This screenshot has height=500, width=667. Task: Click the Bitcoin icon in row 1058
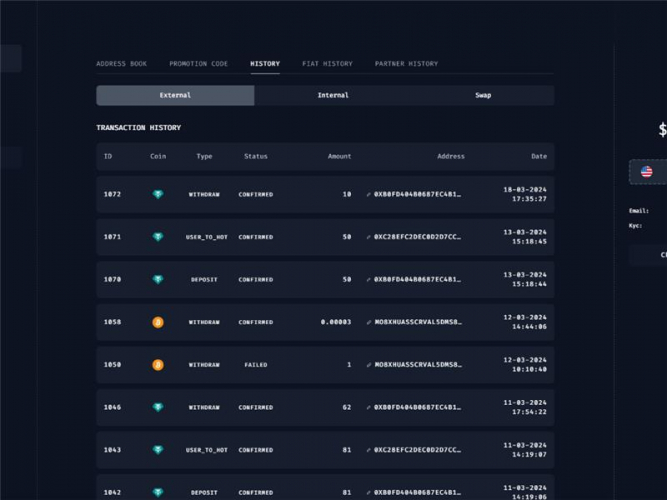pyautogui.click(x=158, y=322)
